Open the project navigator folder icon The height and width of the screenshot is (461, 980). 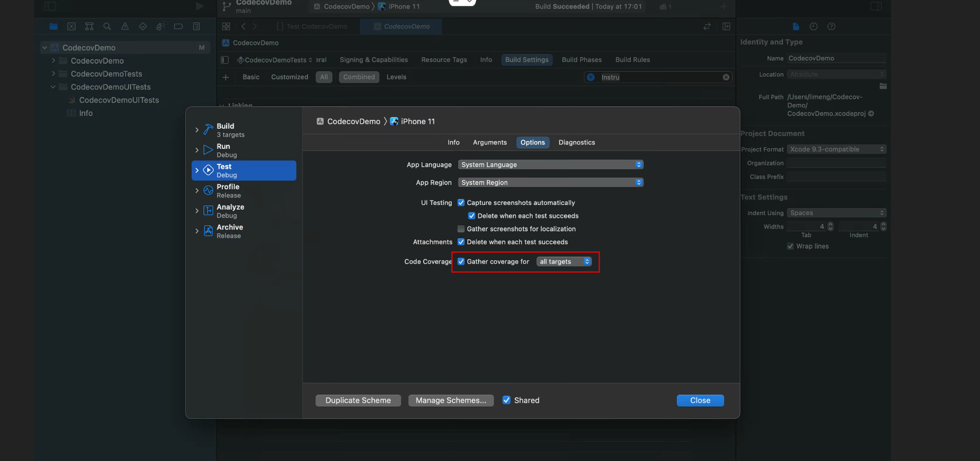tap(53, 26)
